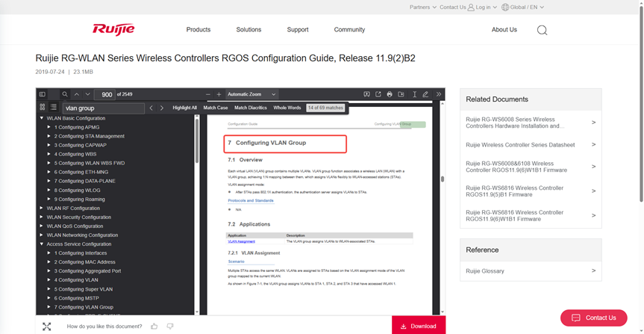Screen dimensions: 644x334
Task: Click Contact Us in the top bar
Action: (x=453, y=7)
